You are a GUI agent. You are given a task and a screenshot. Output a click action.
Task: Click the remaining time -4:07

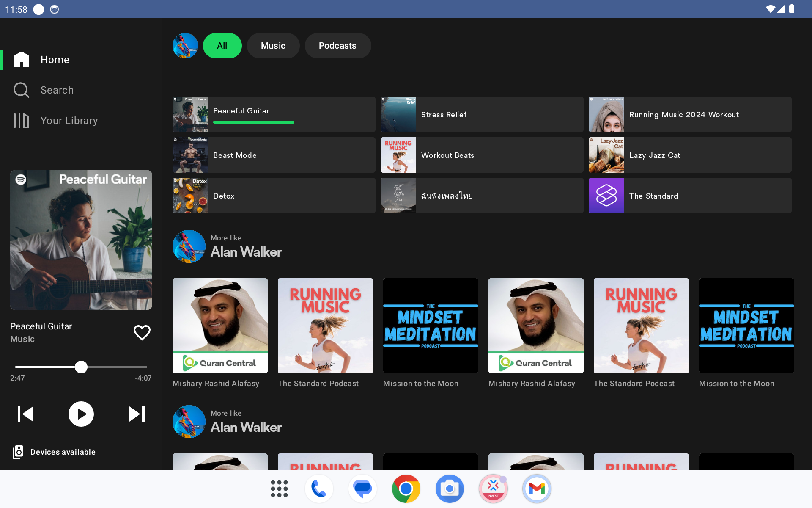(143, 378)
